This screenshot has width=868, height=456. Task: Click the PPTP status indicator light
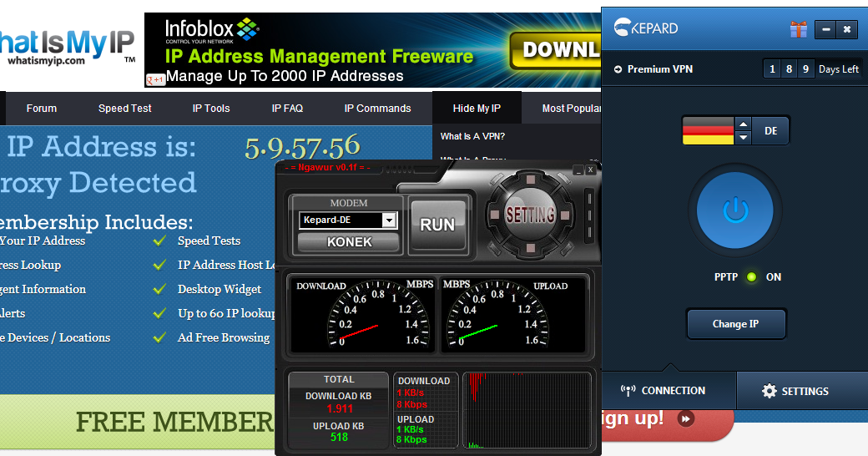click(x=751, y=277)
